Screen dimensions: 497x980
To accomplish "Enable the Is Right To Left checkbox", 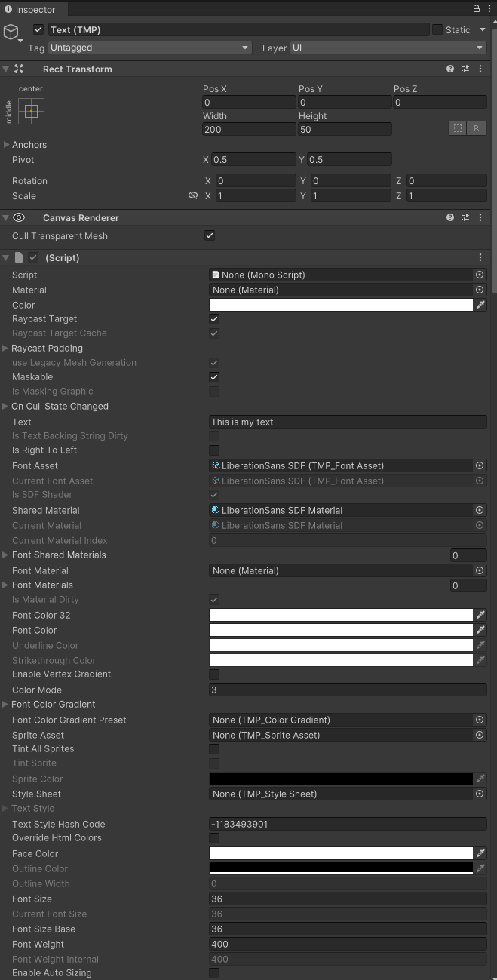I will [x=214, y=450].
